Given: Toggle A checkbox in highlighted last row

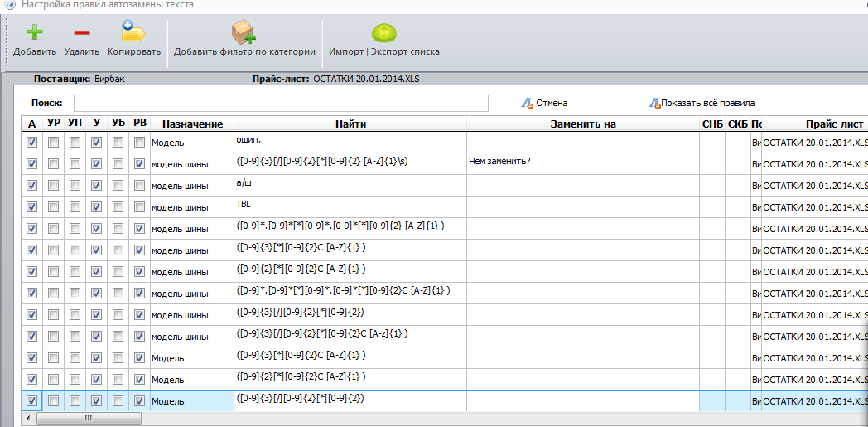Looking at the screenshot, I should pos(31,400).
